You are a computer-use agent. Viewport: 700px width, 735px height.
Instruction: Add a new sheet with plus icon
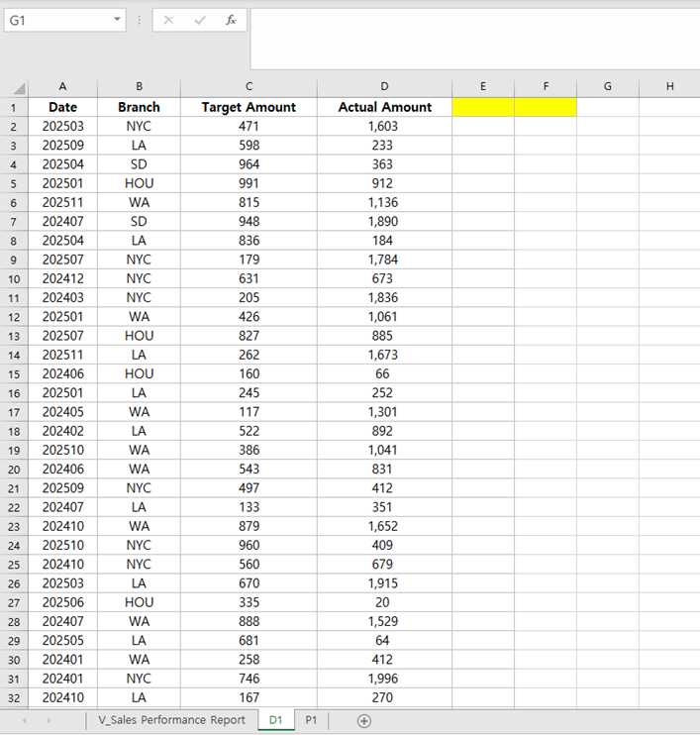tap(363, 720)
